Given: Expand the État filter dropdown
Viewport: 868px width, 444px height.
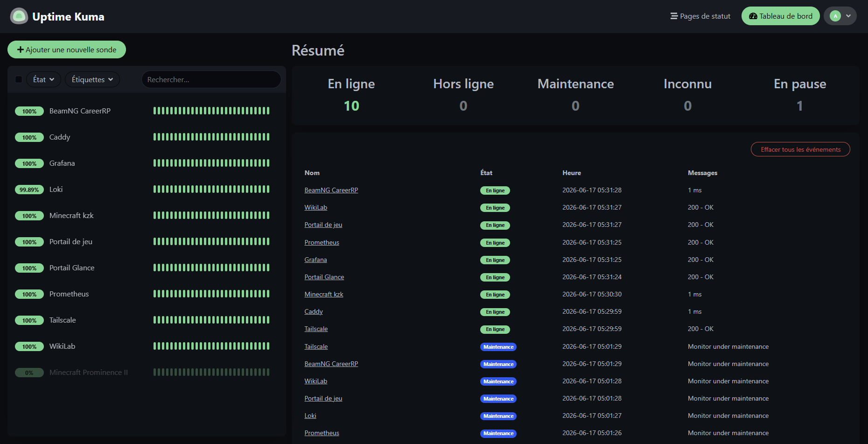Looking at the screenshot, I should pyautogui.click(x=44, y=79).
